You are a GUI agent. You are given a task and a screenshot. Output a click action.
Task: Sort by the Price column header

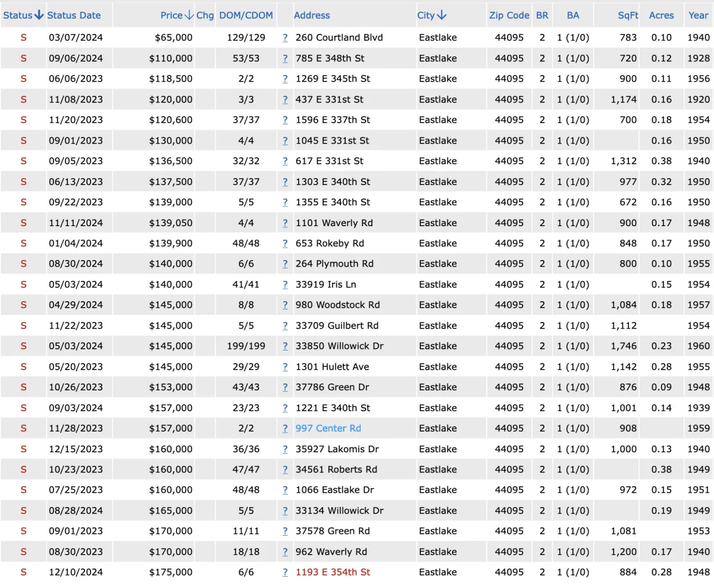pos(177,15)
